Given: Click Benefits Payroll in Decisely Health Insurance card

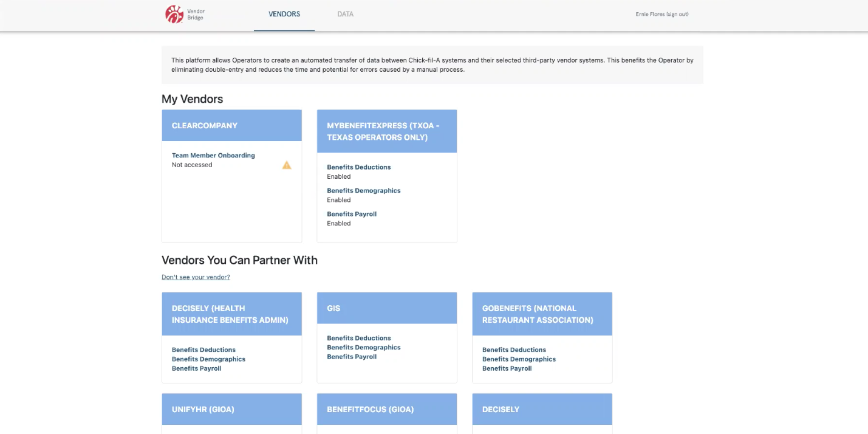Looking at the screenshot, I should 197,368.
